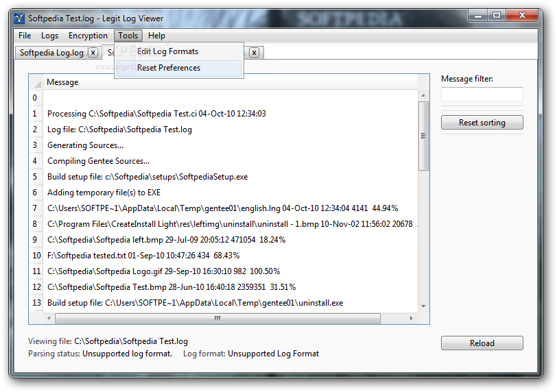Select the 'Compiling Gentee Sources...' row

coord(230,161)
